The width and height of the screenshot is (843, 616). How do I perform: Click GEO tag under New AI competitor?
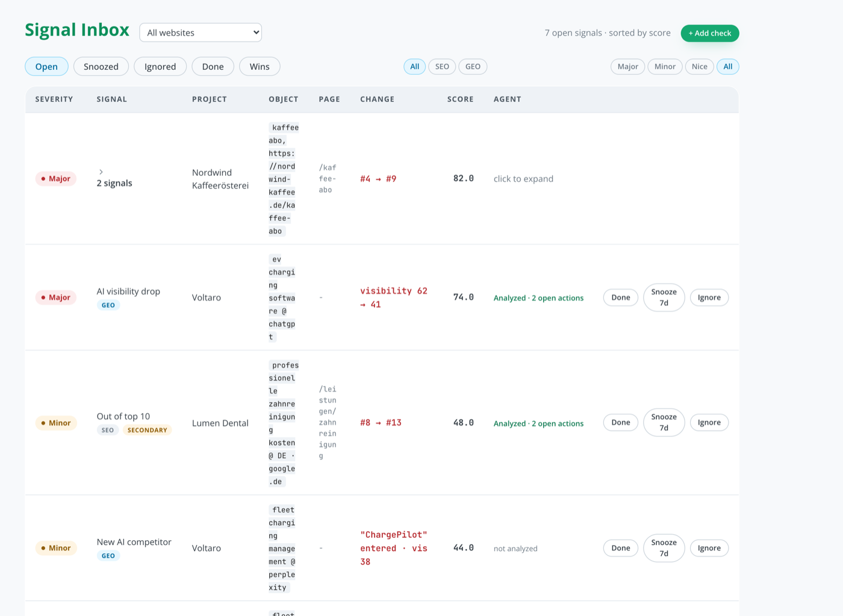(108, 556)
